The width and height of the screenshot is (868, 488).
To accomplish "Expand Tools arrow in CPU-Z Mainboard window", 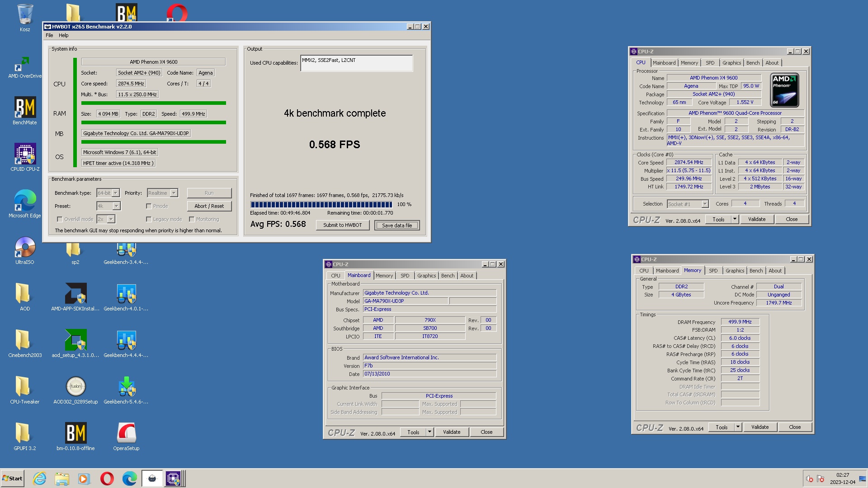I will point(429,432).
